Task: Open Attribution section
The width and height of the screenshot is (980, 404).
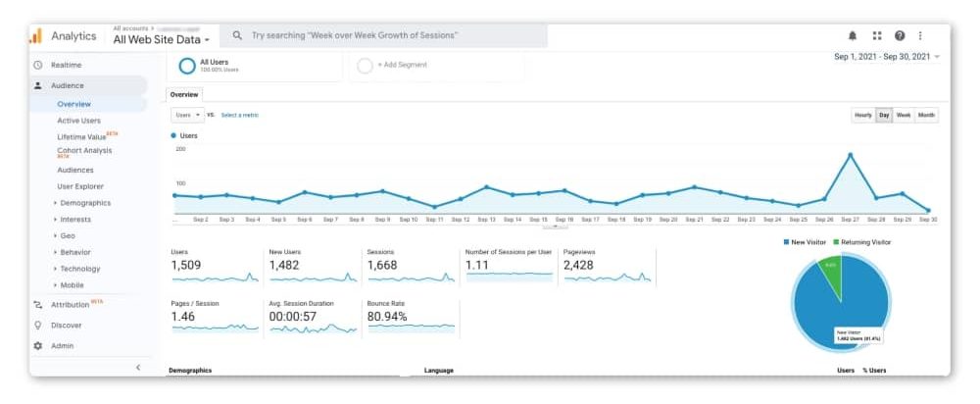Action: coord(70,305)
